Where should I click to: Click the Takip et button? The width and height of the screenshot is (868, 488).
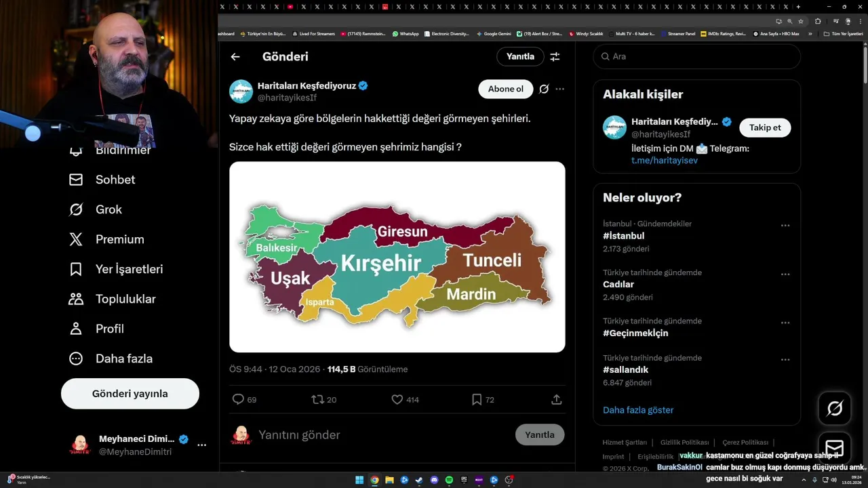pos(765,127)
